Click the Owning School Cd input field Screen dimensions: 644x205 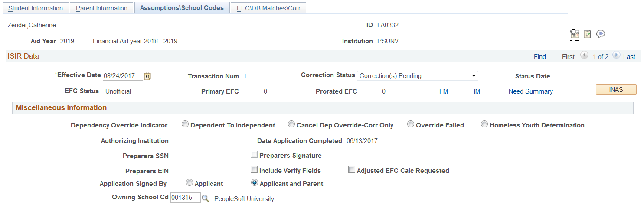point(186,198)
